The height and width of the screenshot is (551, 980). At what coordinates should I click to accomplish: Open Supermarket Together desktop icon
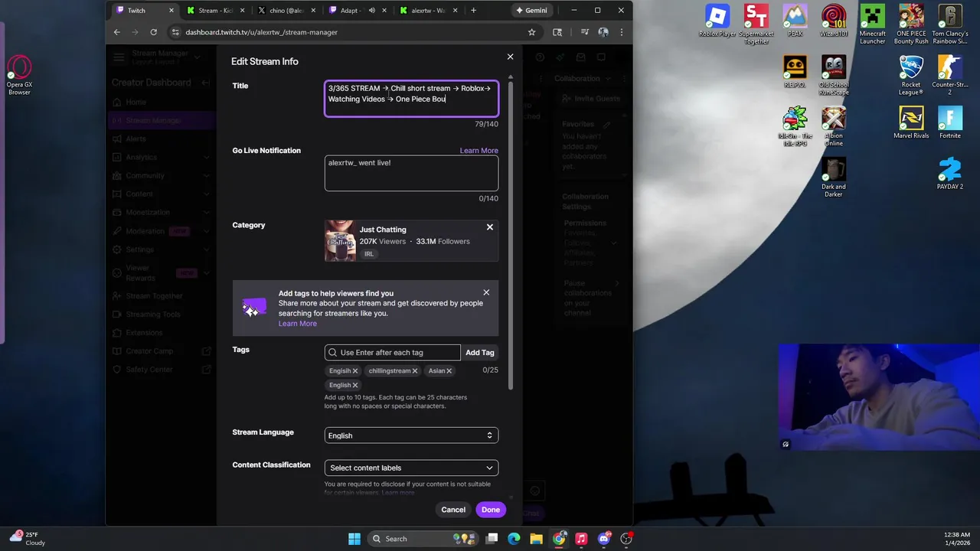pos(756,24)
